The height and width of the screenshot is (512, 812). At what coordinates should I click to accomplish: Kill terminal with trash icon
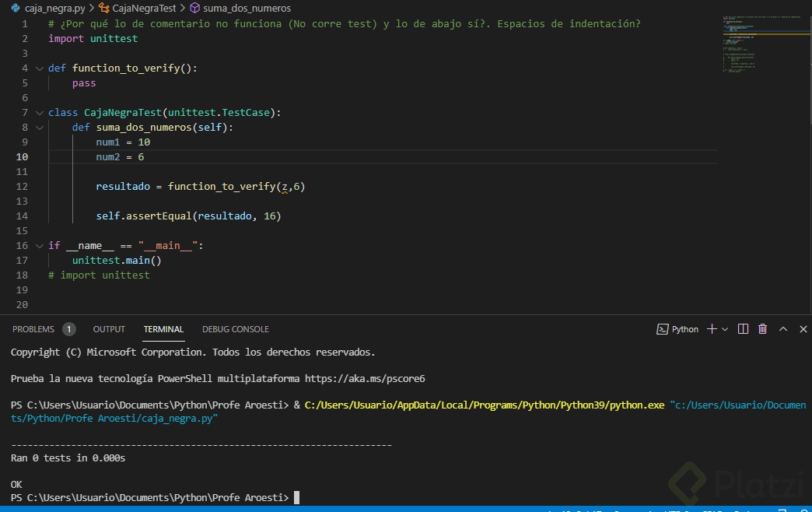pos(763,329)
